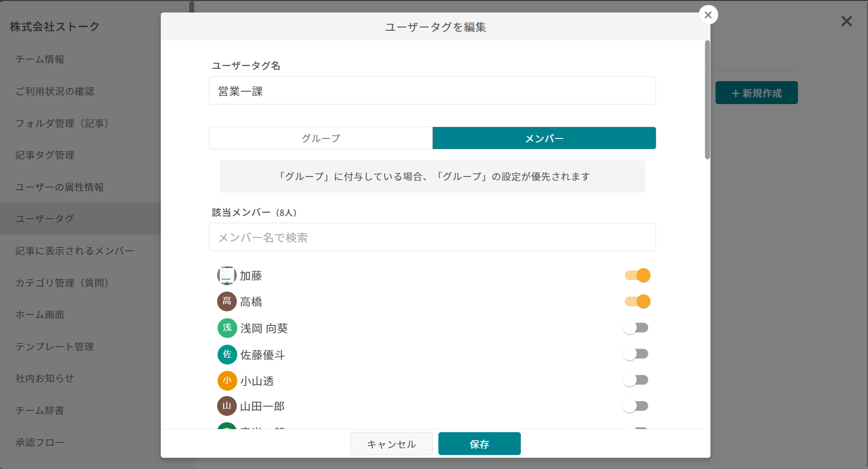Enable the toggle for 浅岡 向葵

[x=636, y=327]
